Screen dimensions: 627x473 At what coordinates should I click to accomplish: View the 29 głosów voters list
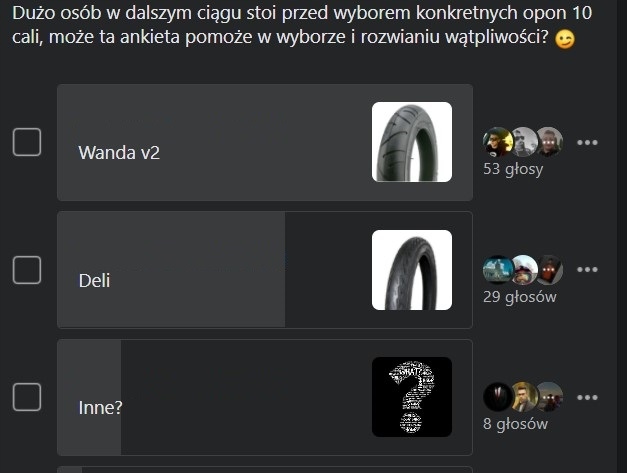click(519, 297)
